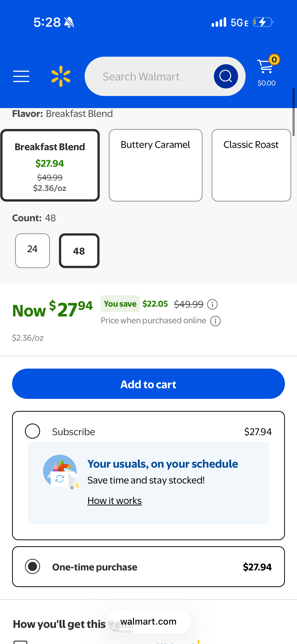297x644 pixels.
Task: Click the Add to cart button
Action: [148, 384]
